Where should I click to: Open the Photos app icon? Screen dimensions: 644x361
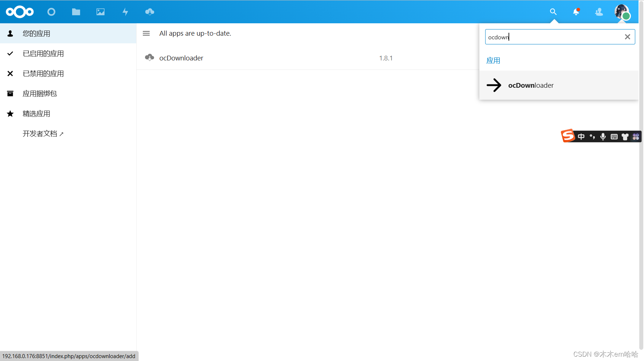101,12
